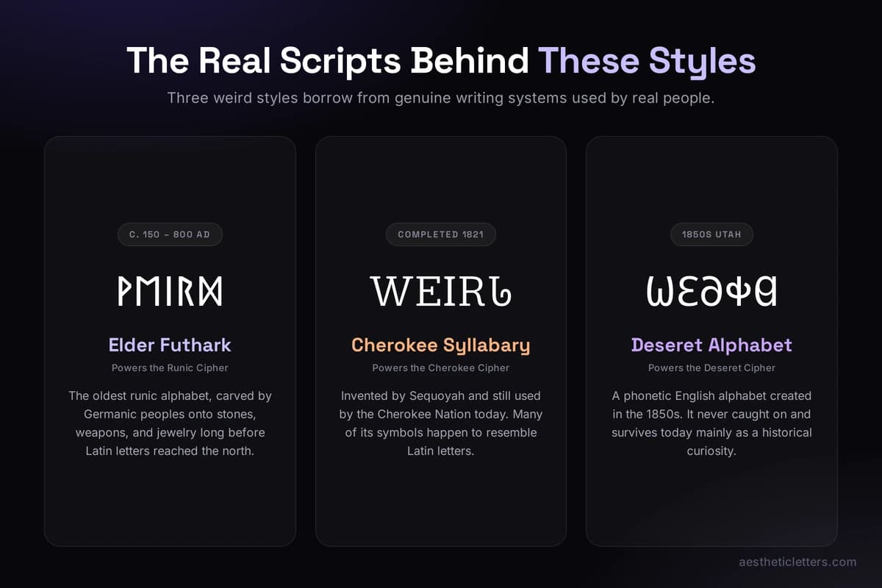The width and height of the screenshot is (882, 588).
Task: Click the 'Cherokee Syllabary' heading
Action: point(441,345)
